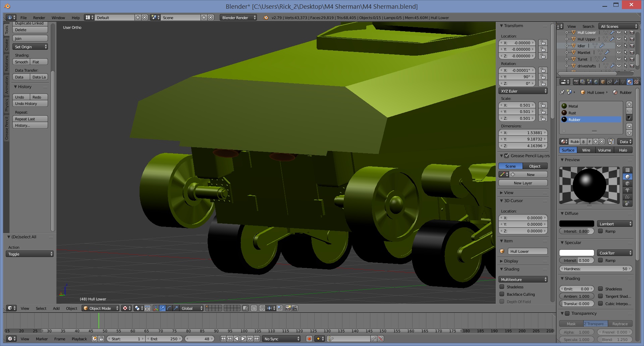
Task: Open the white Specular color swatch
Action: point(577,253)
